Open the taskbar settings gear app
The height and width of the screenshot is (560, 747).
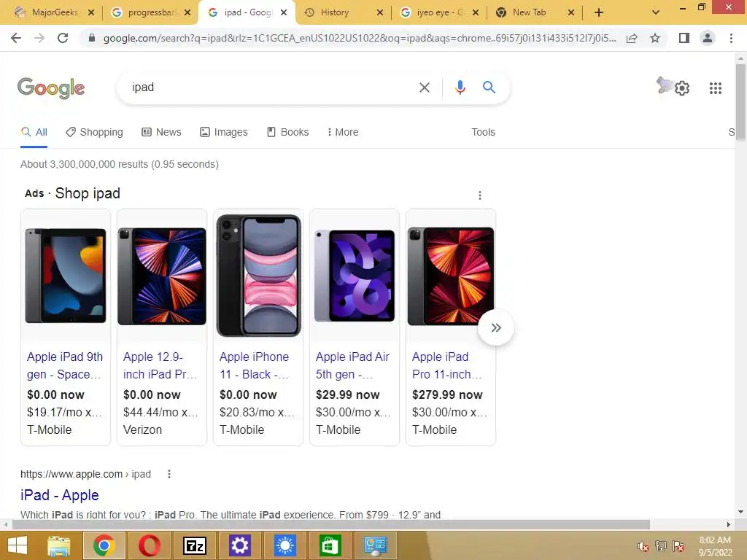tap(239, 545)
